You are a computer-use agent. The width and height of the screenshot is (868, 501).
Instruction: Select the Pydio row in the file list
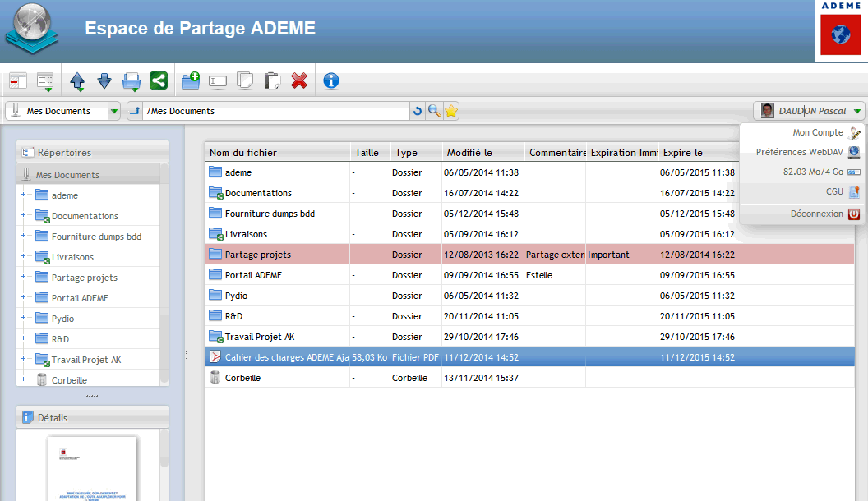530,296
